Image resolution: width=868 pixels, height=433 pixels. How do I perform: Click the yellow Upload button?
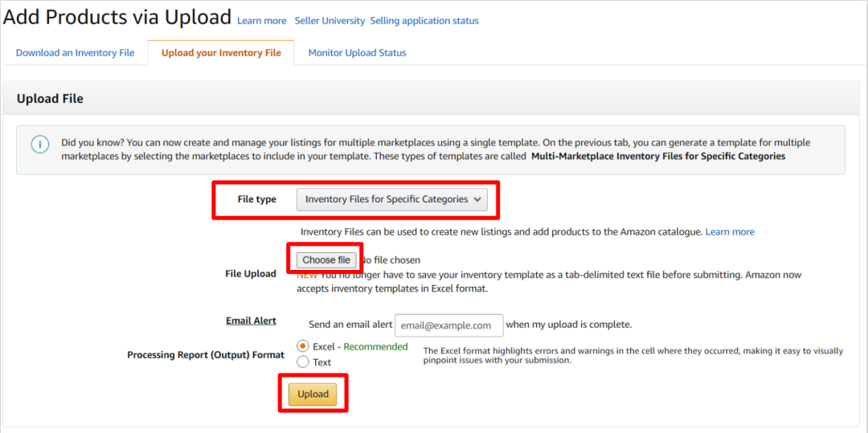click(x=313, y=394)
